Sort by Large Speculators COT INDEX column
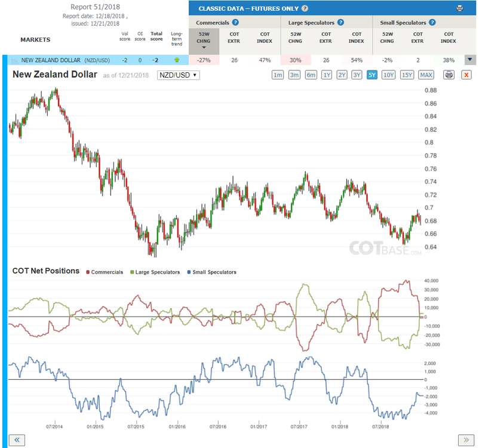The width and height of the screenshot is (479, 448). pos(356,38)
